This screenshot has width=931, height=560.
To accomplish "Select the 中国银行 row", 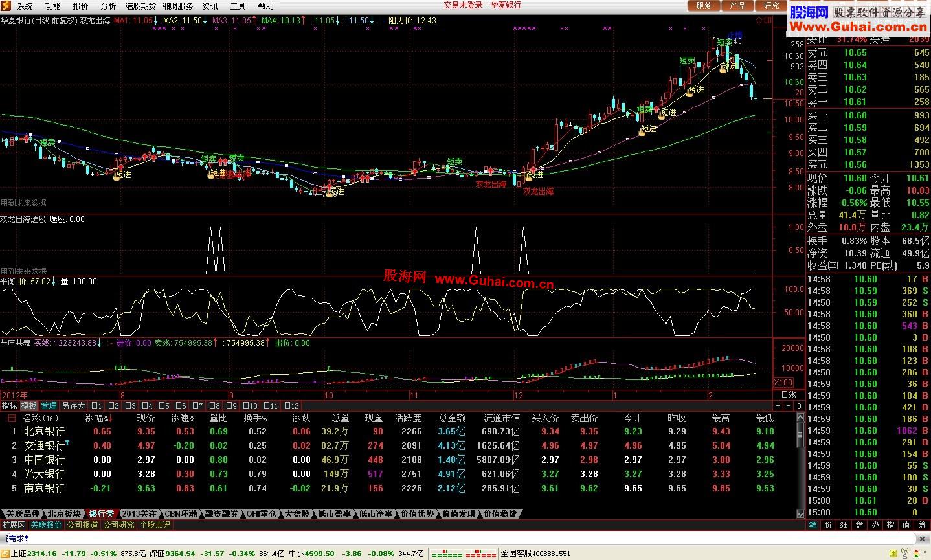I will coord(398,460).
